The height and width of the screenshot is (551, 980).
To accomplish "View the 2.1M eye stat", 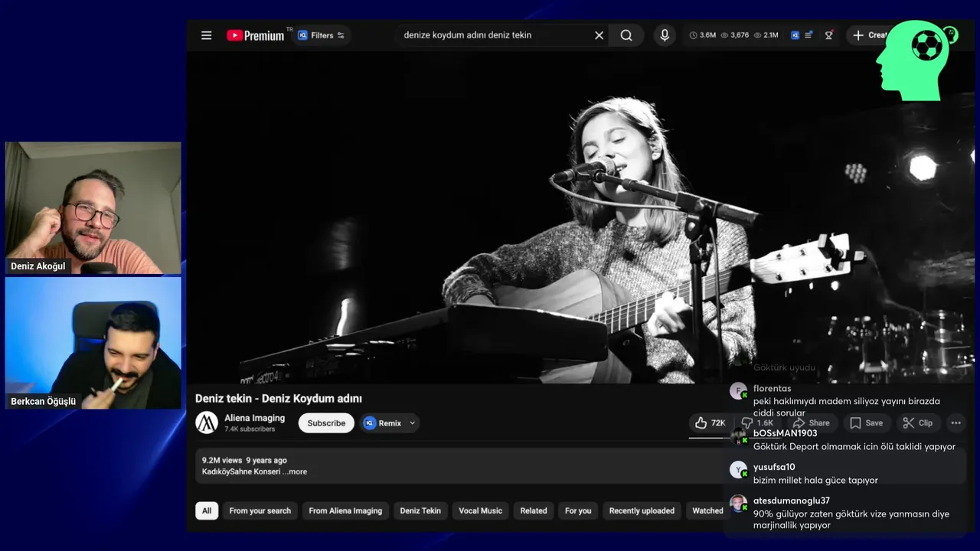I will click(x=766, y=35).
